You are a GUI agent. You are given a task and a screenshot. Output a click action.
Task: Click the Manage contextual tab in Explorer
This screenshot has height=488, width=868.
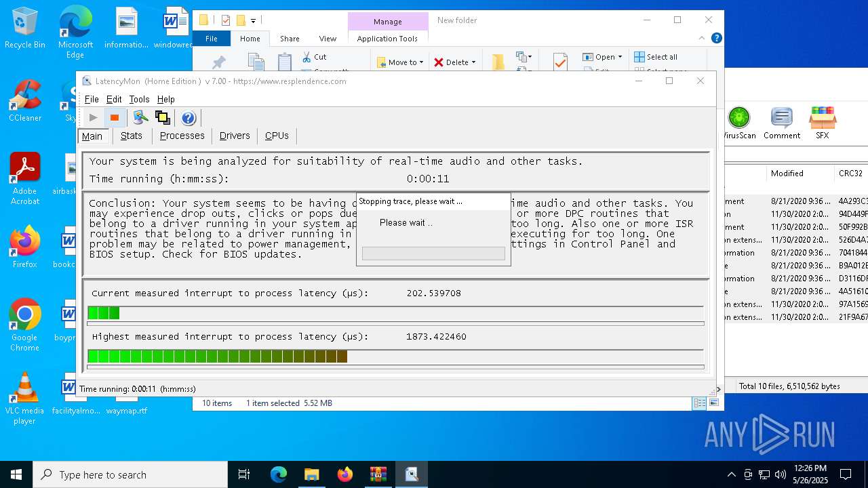click(x=388, y=22)
